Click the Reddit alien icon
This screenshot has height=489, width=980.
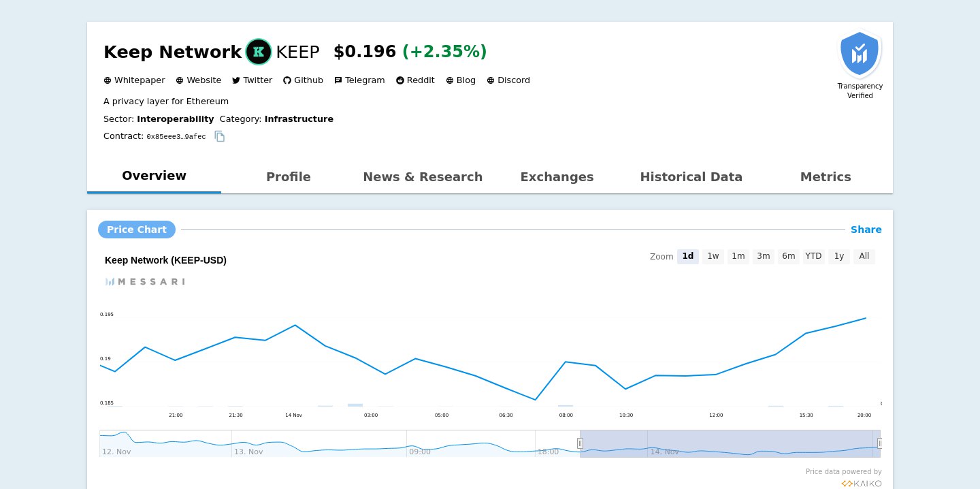point(400,80)
